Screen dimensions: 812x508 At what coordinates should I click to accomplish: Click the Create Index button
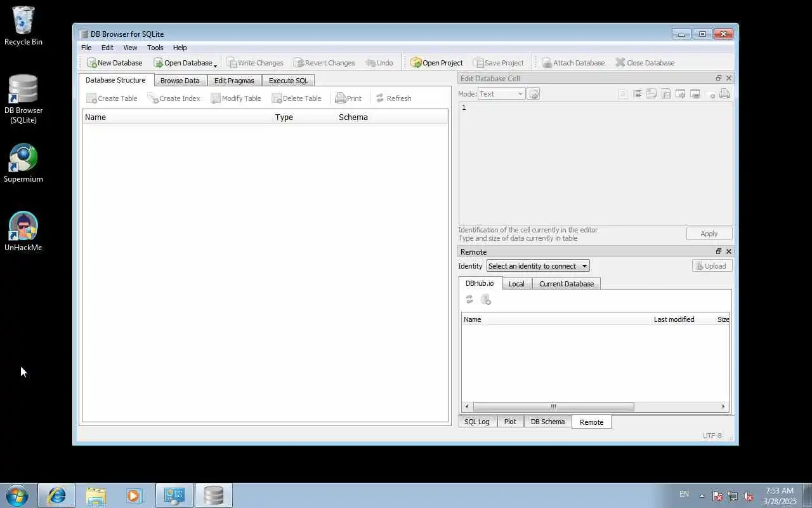pos(174,98)
